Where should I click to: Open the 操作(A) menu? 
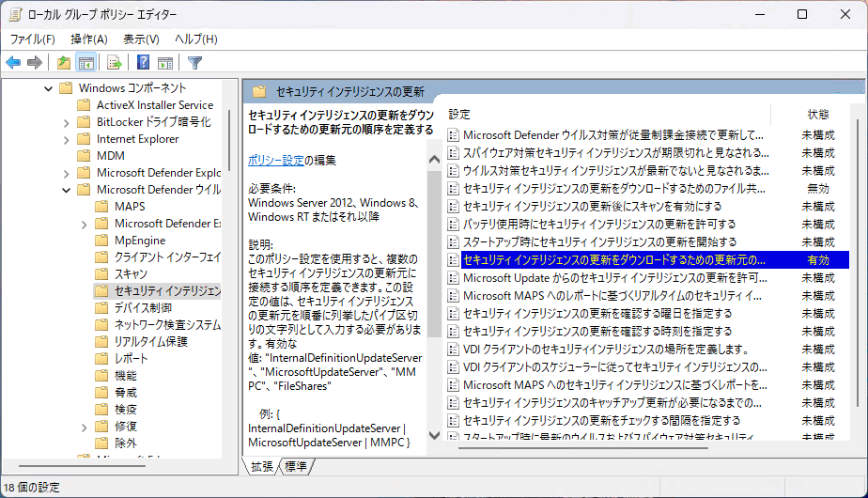(x=89, y=39)
